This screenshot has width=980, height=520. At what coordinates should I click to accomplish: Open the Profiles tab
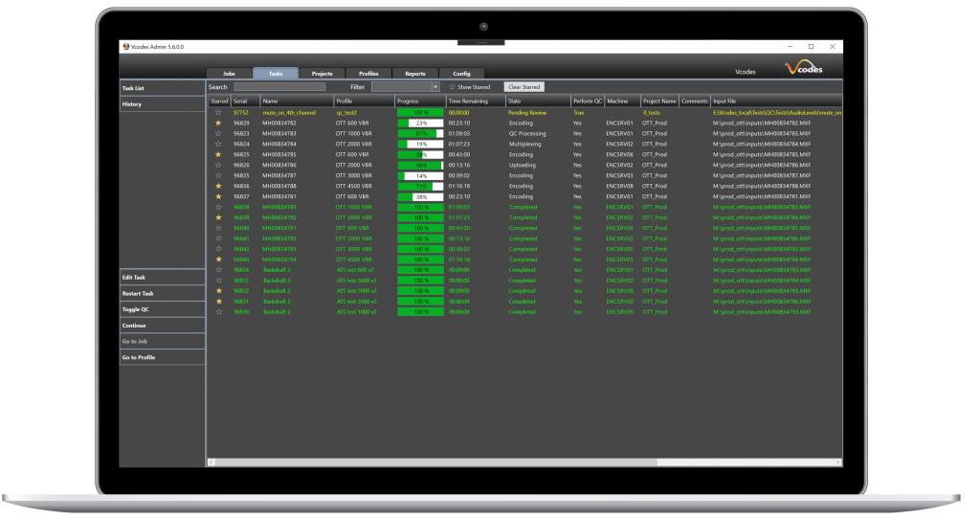point(368,73)
